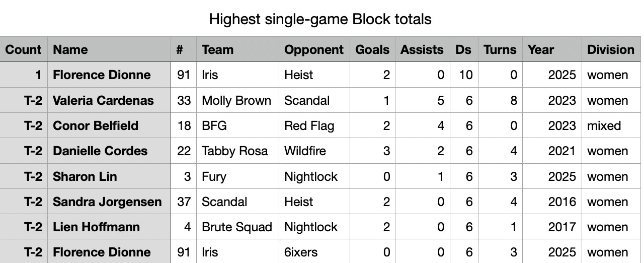
Task: Select the mixed division cell
Action: click(x=610, y=125)
